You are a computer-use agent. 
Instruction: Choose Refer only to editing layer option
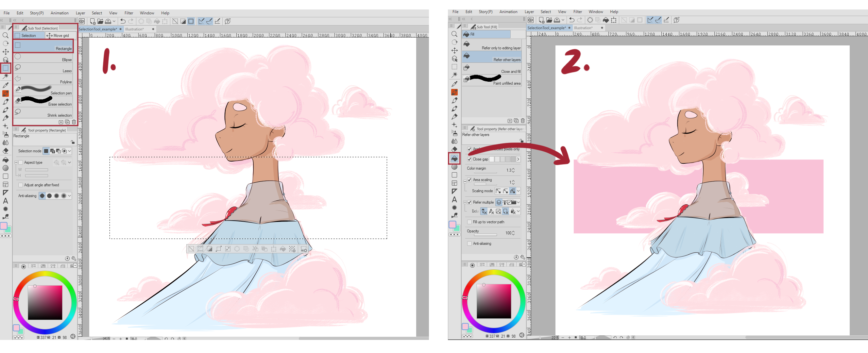point(492,45)
